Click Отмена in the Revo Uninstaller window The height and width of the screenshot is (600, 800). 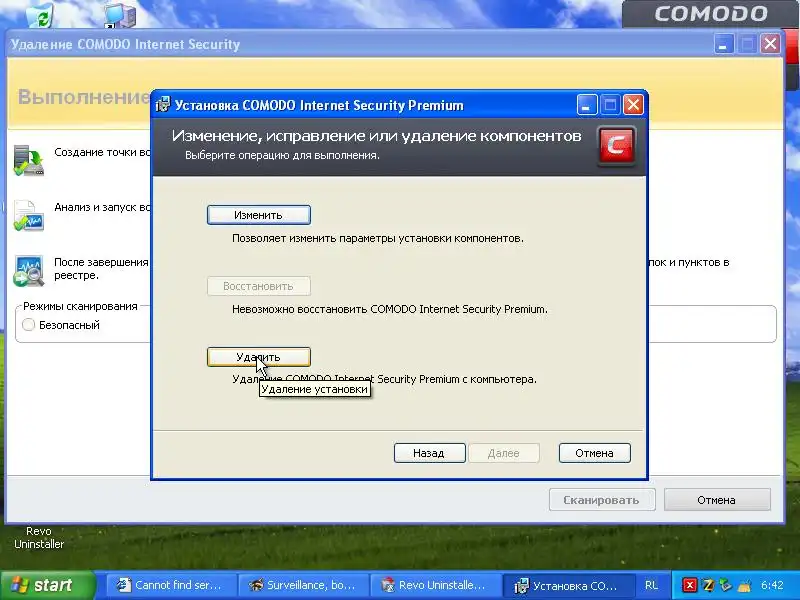click(x=717, y=500)
